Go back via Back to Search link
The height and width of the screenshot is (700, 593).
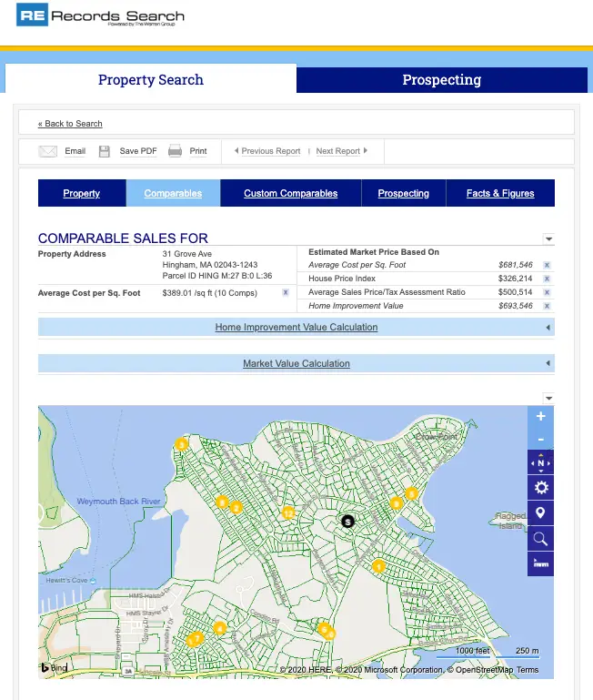(x=70, y=124)
